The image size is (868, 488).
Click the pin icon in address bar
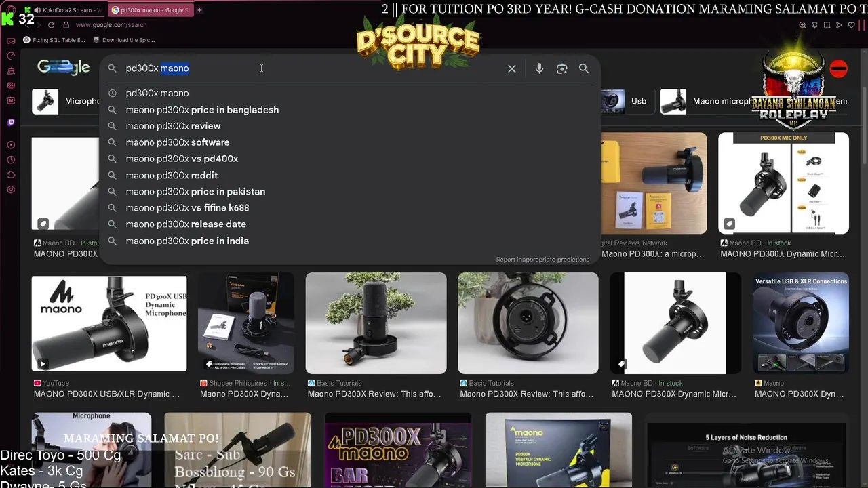[x=814, y=25]
